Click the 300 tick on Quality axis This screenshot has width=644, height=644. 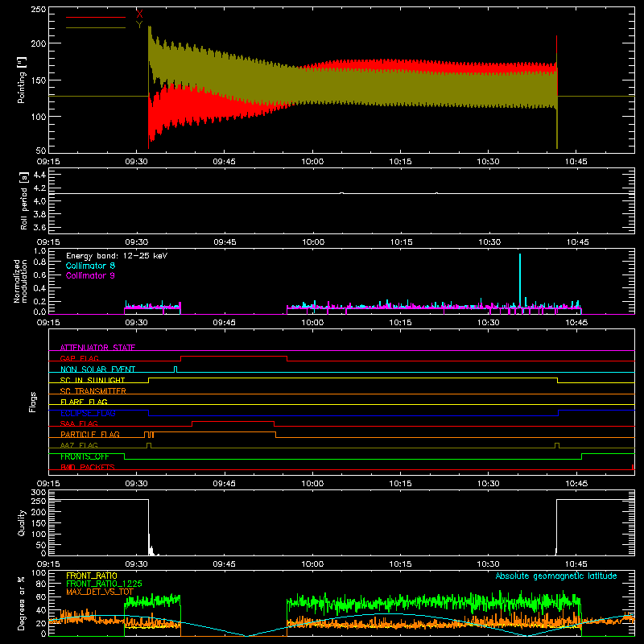pyautogui.click(x=39, y=492)
